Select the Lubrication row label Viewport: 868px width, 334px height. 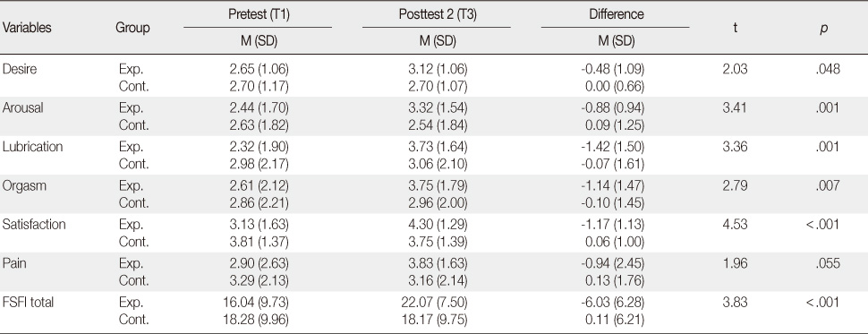tap(32, 147)
